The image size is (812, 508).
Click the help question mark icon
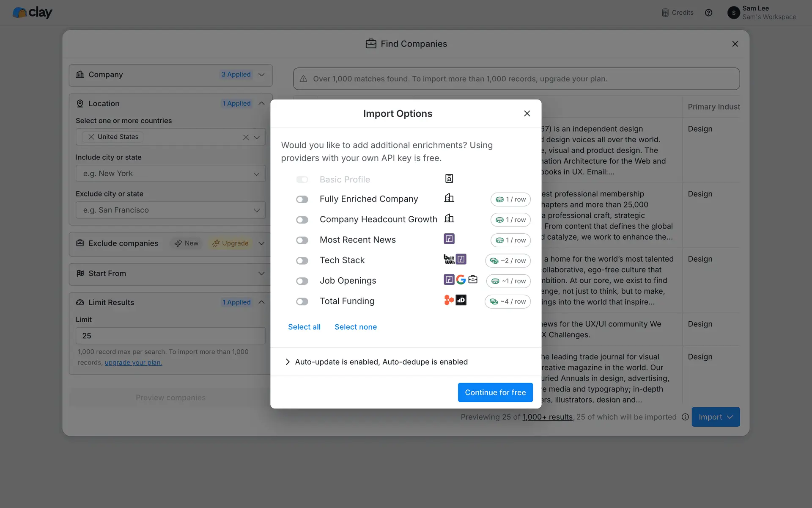click(708, 13)
